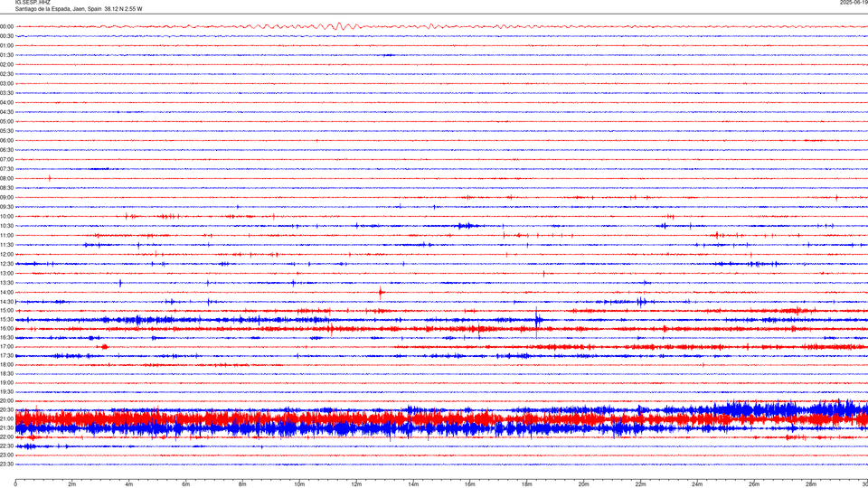Click the 19:00 time label
Viewport: 868px width, 488px height.
tap(6, 383)
